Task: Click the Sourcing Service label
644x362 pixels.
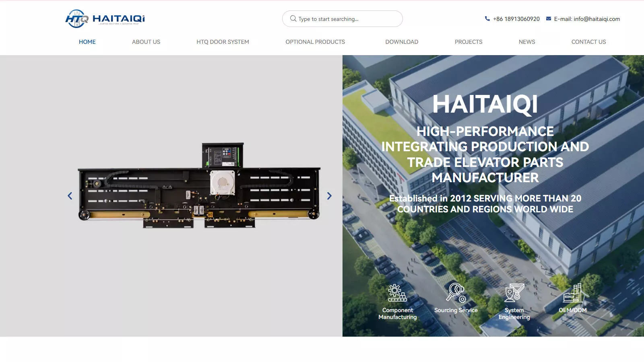Action: click(456, 310)
